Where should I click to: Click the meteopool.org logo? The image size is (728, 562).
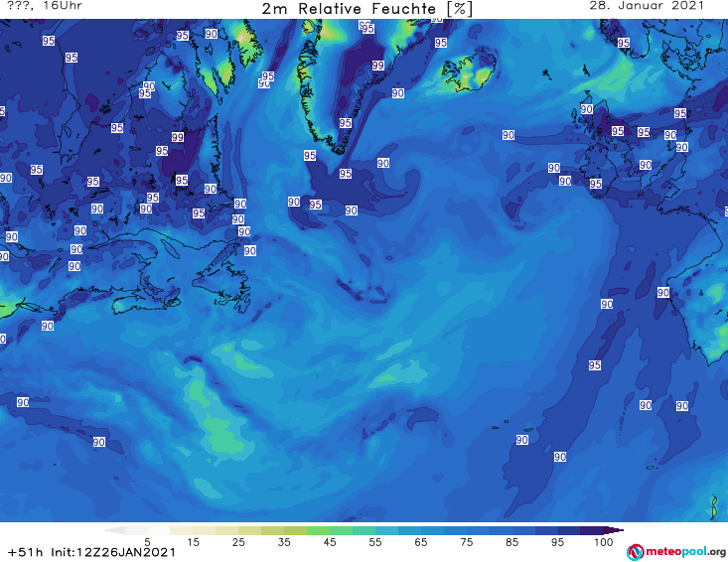(x=676, y=552)
